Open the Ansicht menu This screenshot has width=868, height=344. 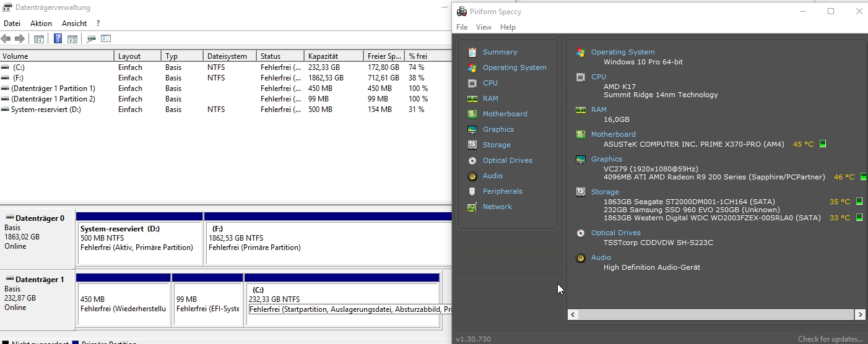click(74, 24)
